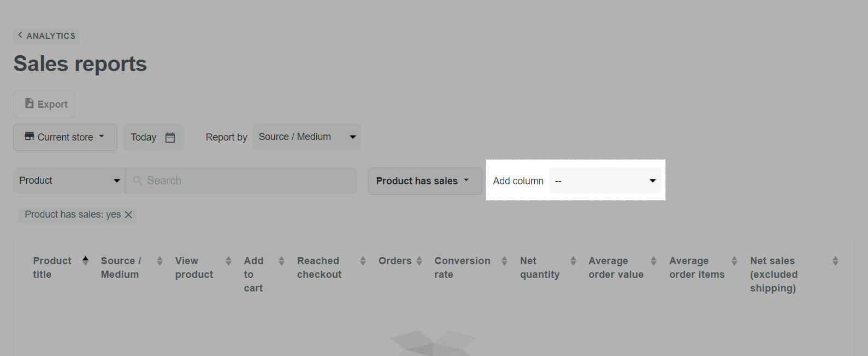Click the sort arrows on Product title column
The width and height of the screenshot is (868, 356).
(85, 261)
